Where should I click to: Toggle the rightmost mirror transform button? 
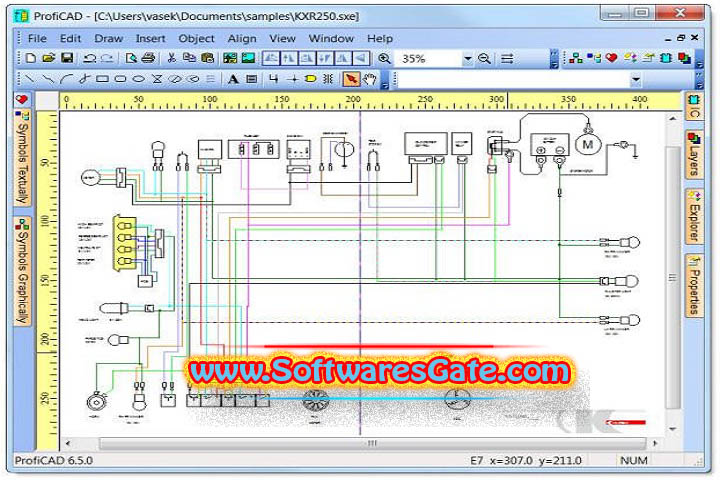(361, 58)
